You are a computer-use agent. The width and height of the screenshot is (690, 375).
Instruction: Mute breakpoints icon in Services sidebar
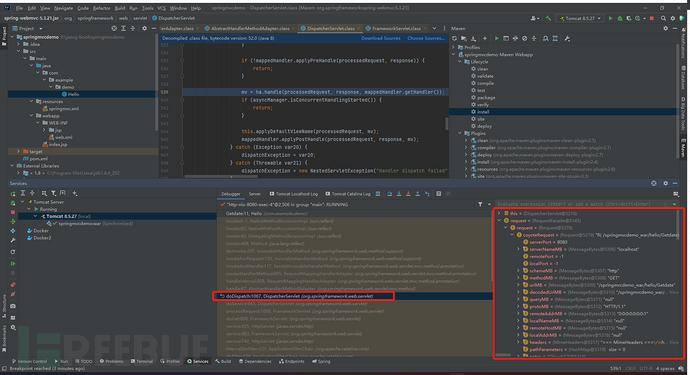[x=13, y=294]
